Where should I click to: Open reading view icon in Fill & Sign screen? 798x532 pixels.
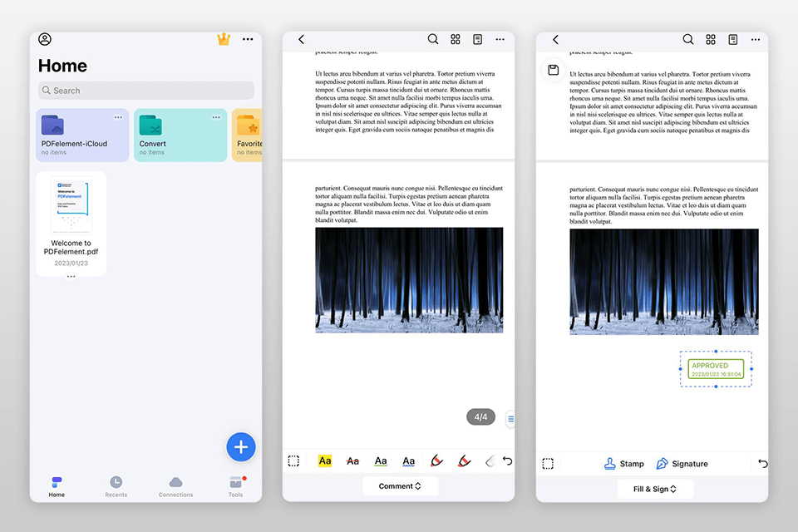[x=733, y=39]
